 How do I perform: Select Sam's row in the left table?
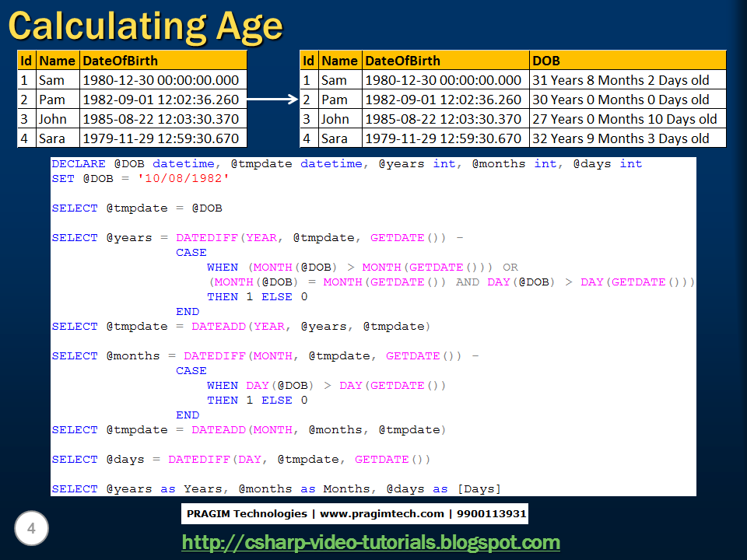tap(132, 79)
